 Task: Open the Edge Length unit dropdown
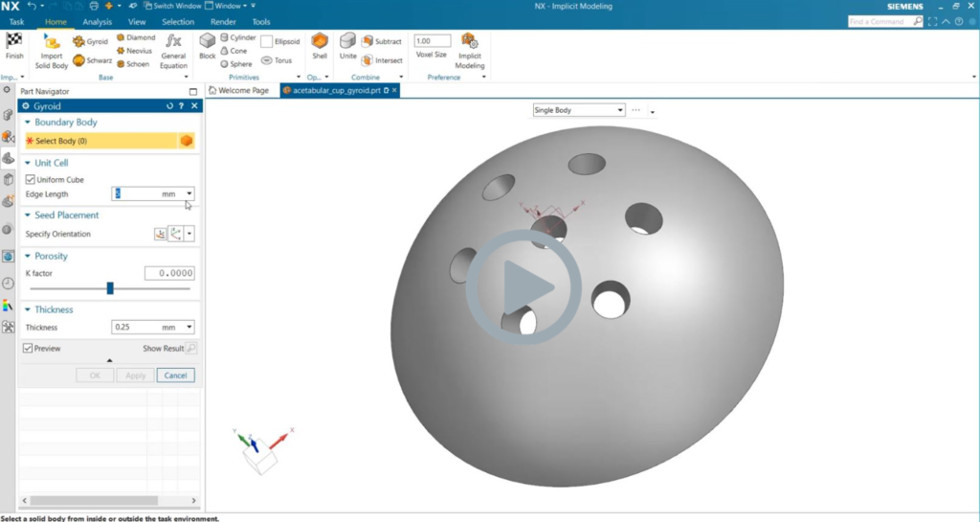coord(189,194)
